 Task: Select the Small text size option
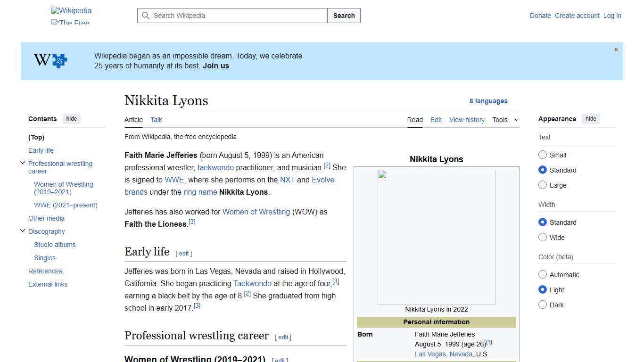pyautogui.click(x=543, y=155)
